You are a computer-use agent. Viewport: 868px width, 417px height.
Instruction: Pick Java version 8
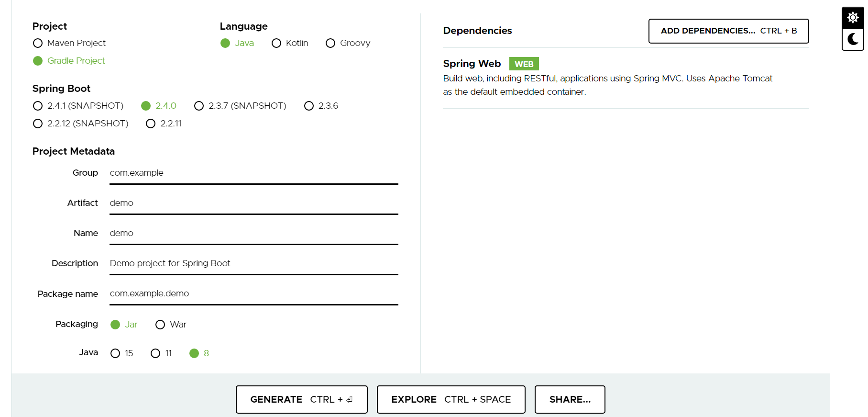pos(199,353)
